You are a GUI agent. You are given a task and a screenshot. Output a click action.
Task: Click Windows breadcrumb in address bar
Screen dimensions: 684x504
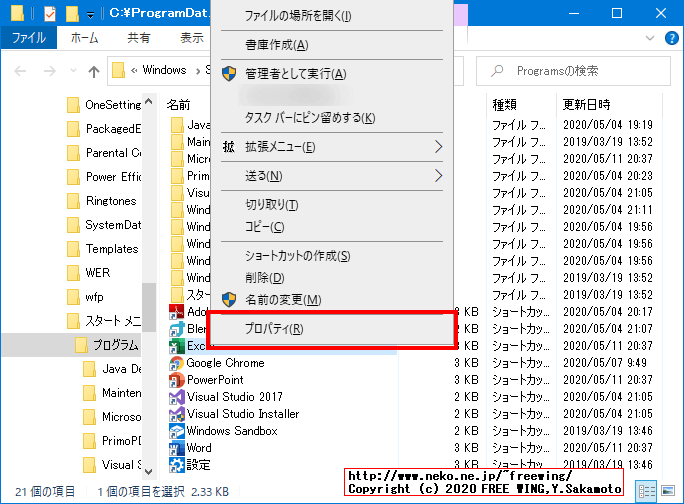(x=164, y=70)
